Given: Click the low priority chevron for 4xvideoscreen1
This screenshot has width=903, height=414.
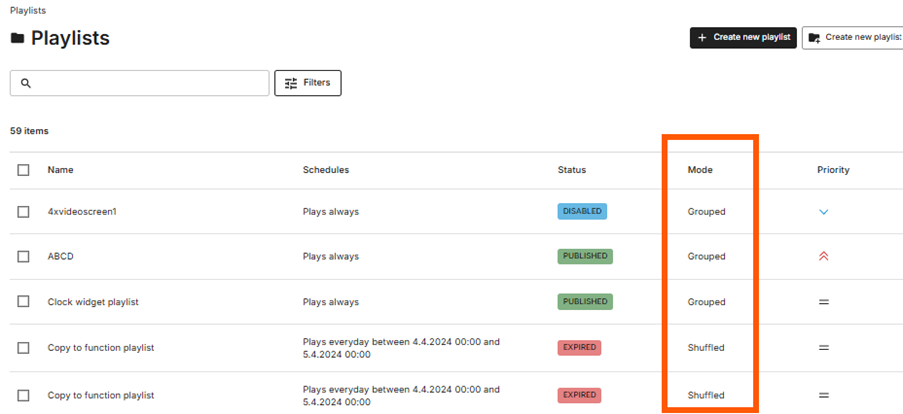Looking at the screenshot, I should point(824,212).
